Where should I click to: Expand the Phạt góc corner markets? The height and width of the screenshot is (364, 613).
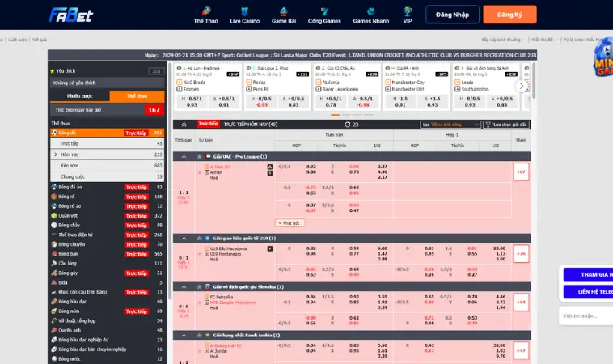[x=288, y=222]
